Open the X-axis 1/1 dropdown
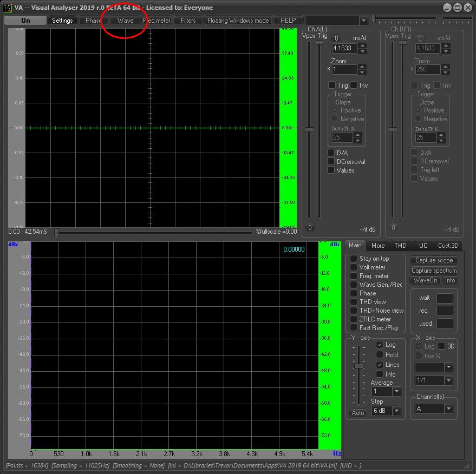 (448, 380)
